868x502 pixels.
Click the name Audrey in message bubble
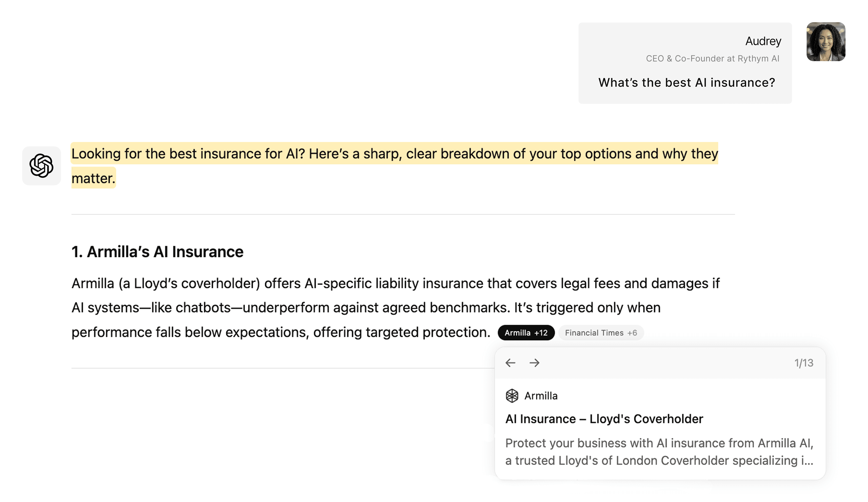763,41
